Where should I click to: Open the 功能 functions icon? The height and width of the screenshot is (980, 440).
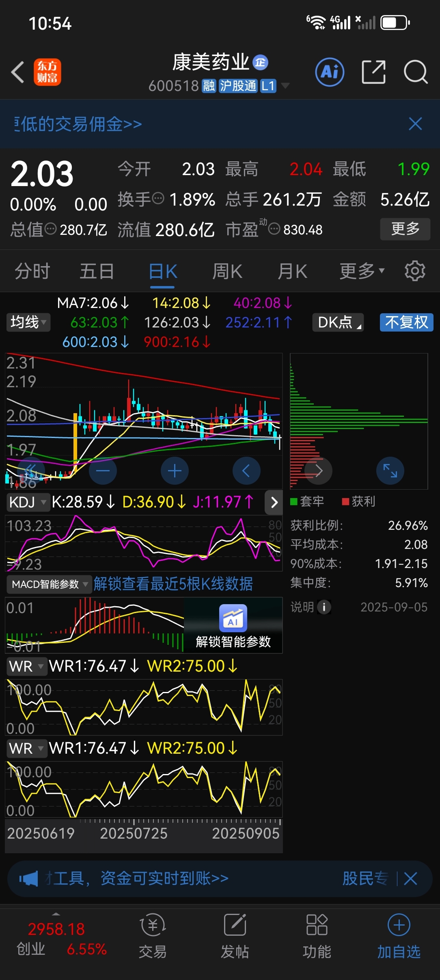[x=317, y=937]
